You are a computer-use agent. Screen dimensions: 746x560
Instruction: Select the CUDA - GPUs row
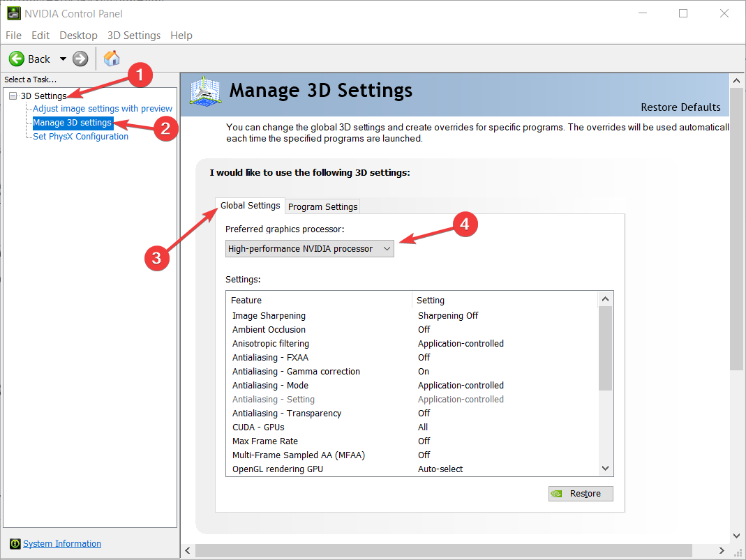(x=412, y=427)
